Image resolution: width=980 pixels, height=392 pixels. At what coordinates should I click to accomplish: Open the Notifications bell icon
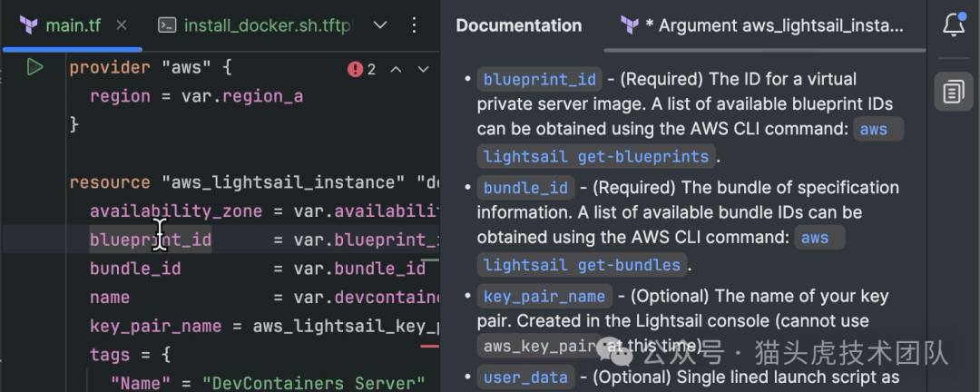point(954,24)
